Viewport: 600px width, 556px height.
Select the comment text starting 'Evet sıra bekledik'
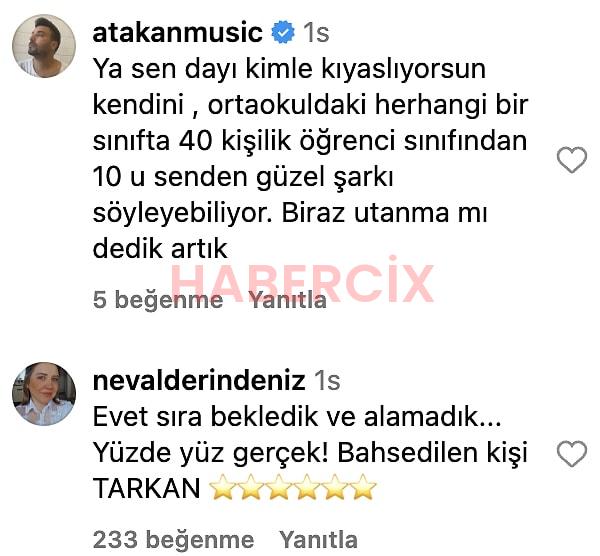click(310, 452)
